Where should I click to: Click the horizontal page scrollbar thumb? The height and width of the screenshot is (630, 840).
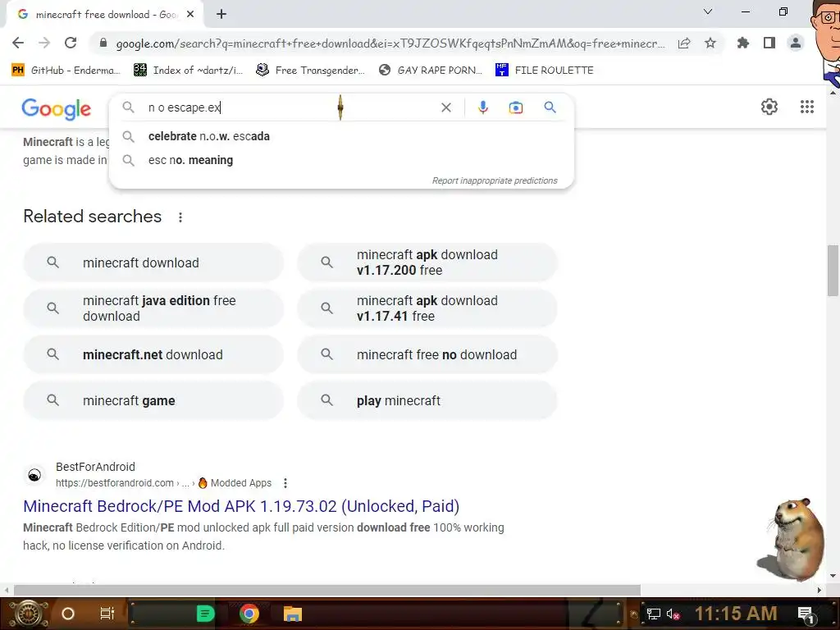point(327,590)
